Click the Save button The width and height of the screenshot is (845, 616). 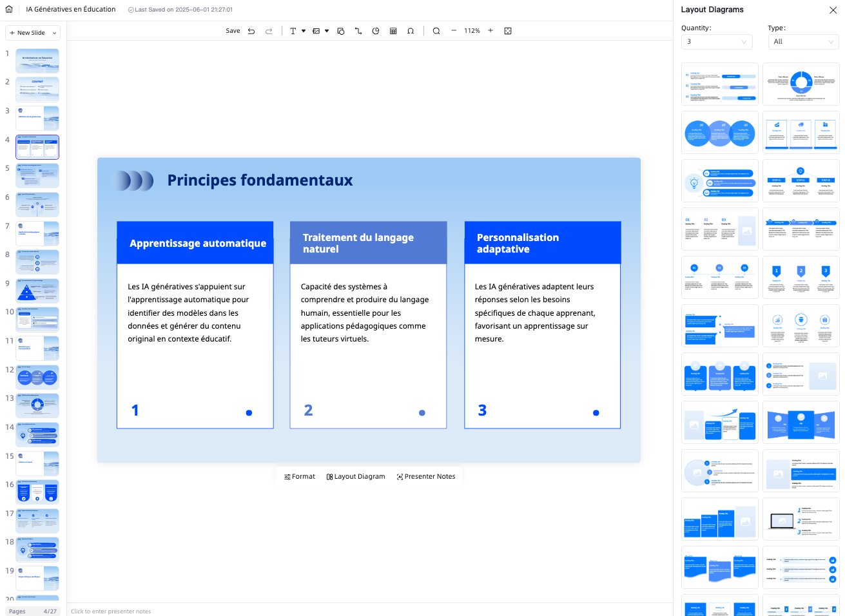click(233, 31)
